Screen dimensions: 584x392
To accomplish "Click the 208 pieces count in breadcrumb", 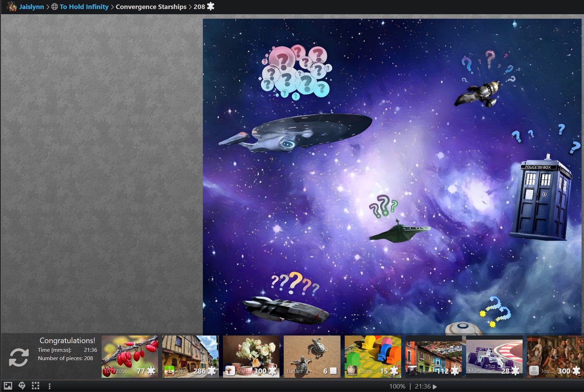I will (x=199, y=7).
